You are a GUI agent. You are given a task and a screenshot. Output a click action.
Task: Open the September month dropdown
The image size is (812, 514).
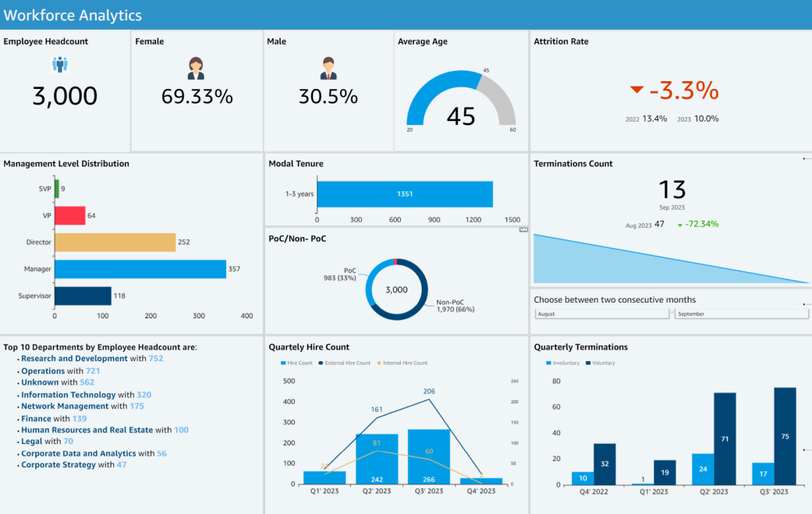(x=741, y=314)
